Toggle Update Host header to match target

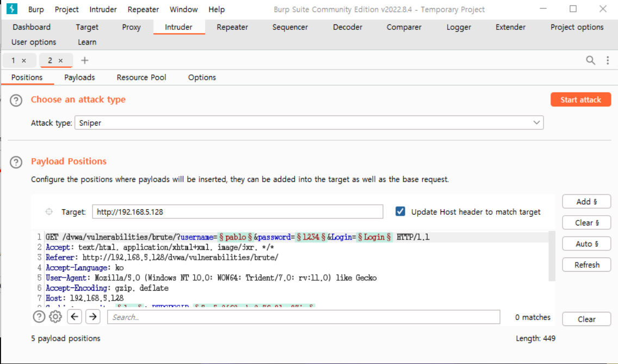point(400,211)
